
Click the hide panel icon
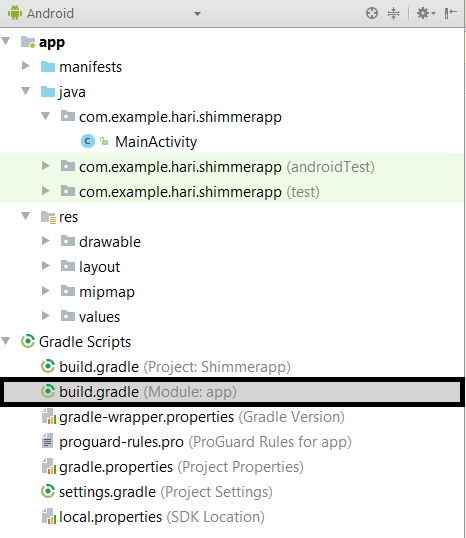[450, 13]
